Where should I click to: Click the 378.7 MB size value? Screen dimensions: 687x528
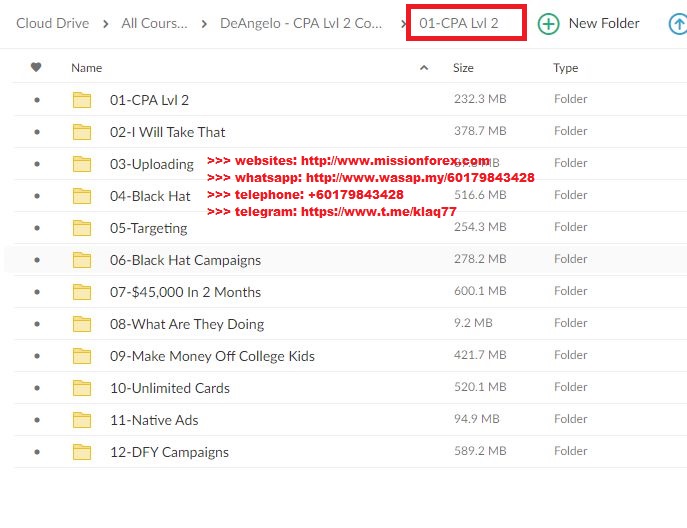pos(480,131)
